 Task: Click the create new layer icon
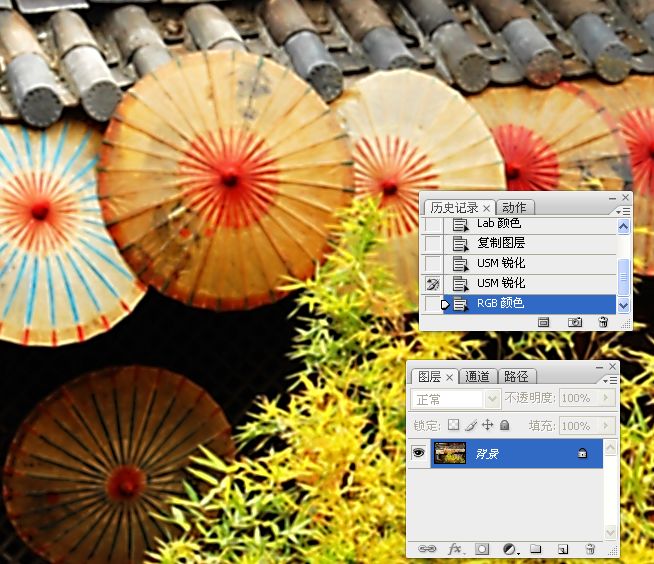pos(563,549)
